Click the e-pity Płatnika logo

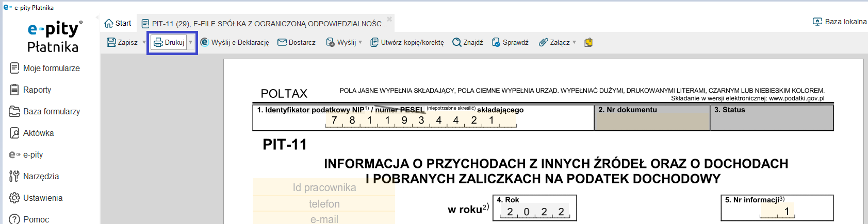(x=54, y=37)
